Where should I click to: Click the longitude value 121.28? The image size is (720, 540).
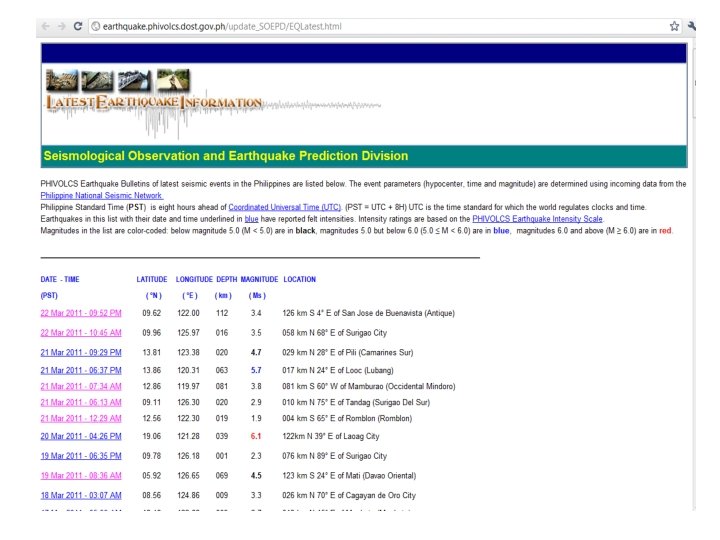click(188, 436)
